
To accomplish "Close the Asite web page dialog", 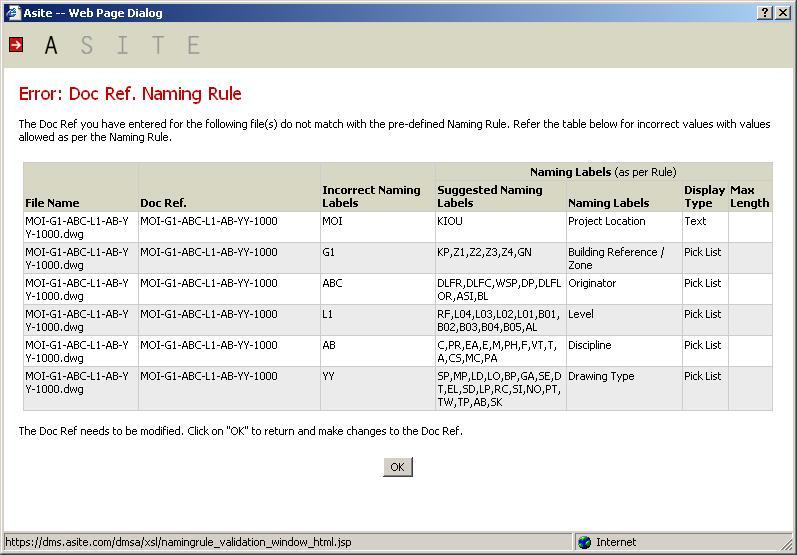I will pyautogui.click(x=782, y=13).
